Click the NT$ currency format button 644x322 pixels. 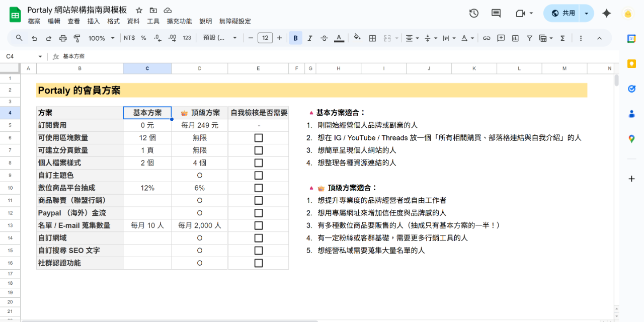coord(129,38)
